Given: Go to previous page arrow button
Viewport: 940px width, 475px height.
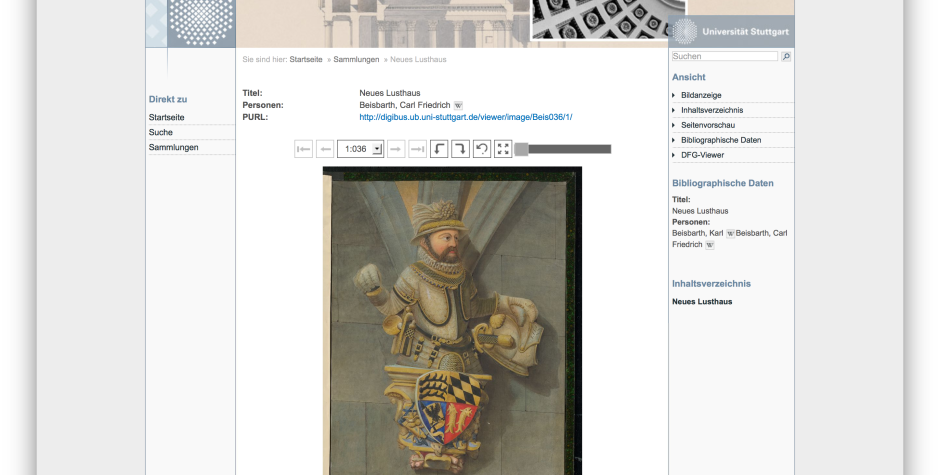Looking at the screenshot, I should point(325,149).
